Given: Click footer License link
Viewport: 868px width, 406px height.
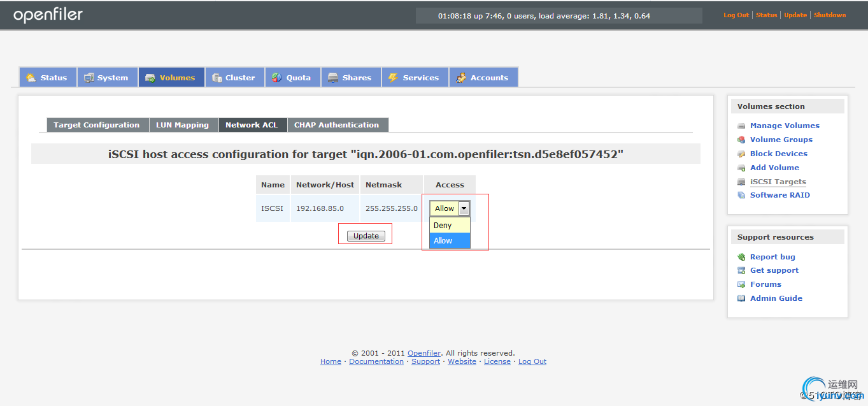Looking at the screenshot, I should [x=497, y=361].
